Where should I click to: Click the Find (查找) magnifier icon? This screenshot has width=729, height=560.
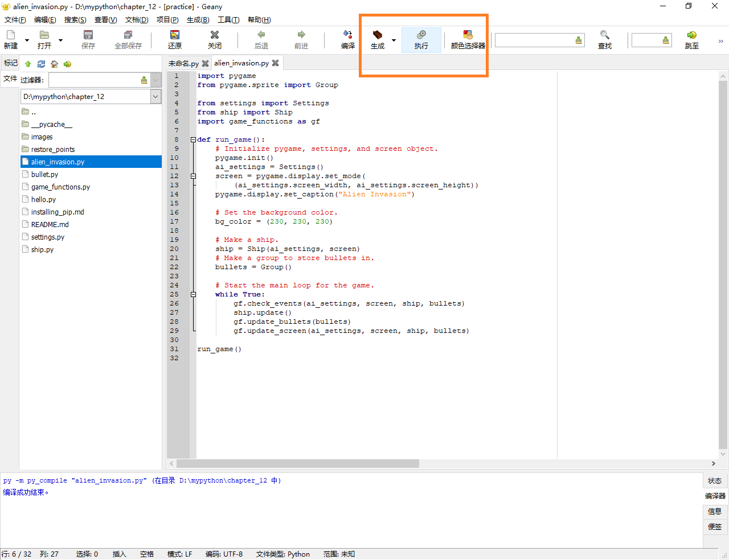pyautogui.click(x=605, y=35)
